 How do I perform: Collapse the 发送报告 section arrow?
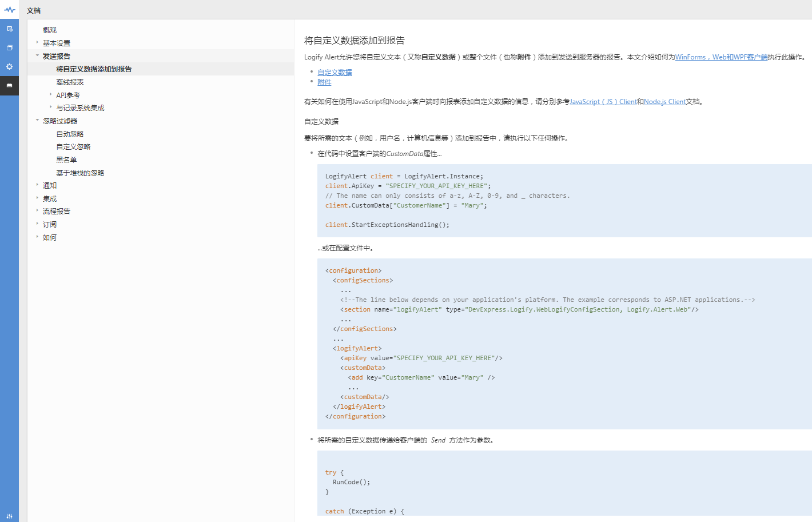[37, 55]
